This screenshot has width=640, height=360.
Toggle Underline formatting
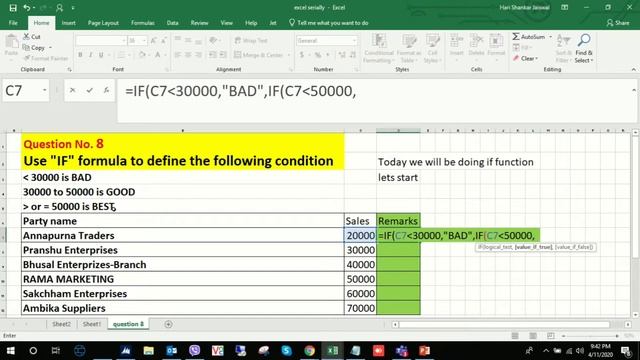pos(101,55)
